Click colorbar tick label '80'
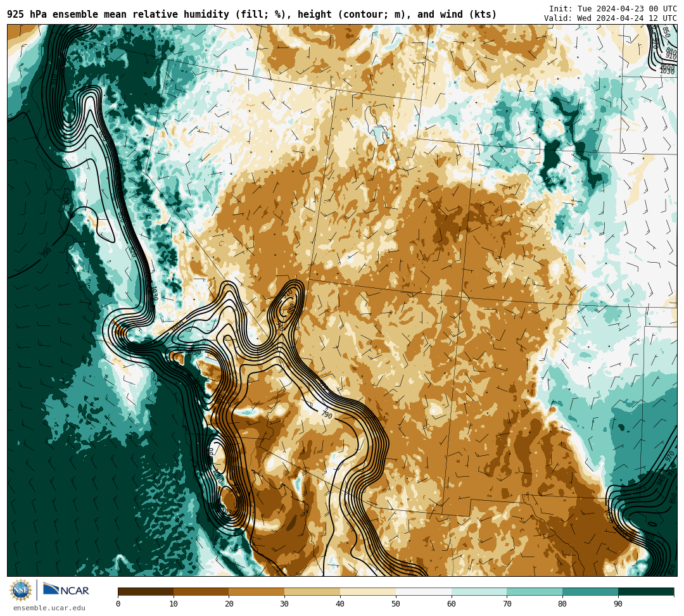The height and width of the screenshot is (616, 684). point(563,604)
